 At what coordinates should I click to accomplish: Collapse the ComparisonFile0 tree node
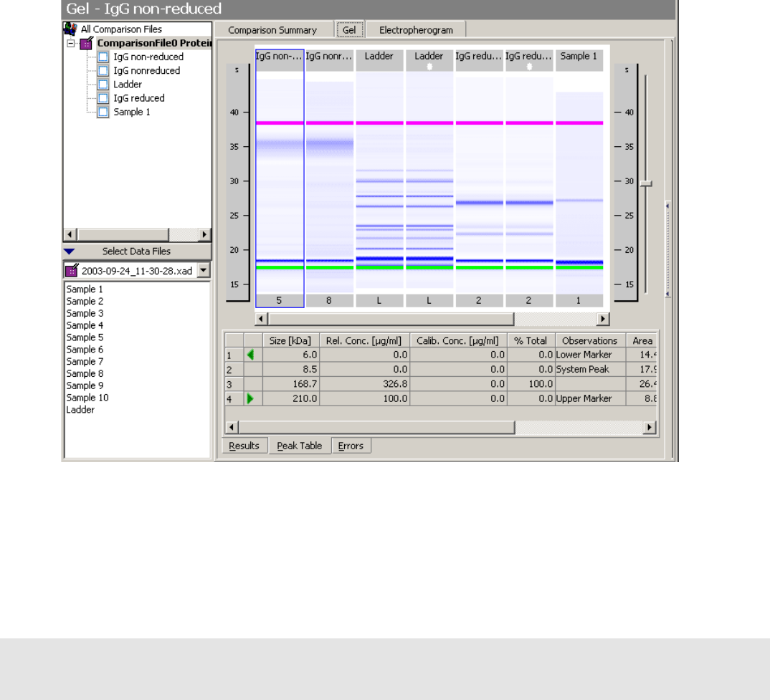(x=71, y=43)
